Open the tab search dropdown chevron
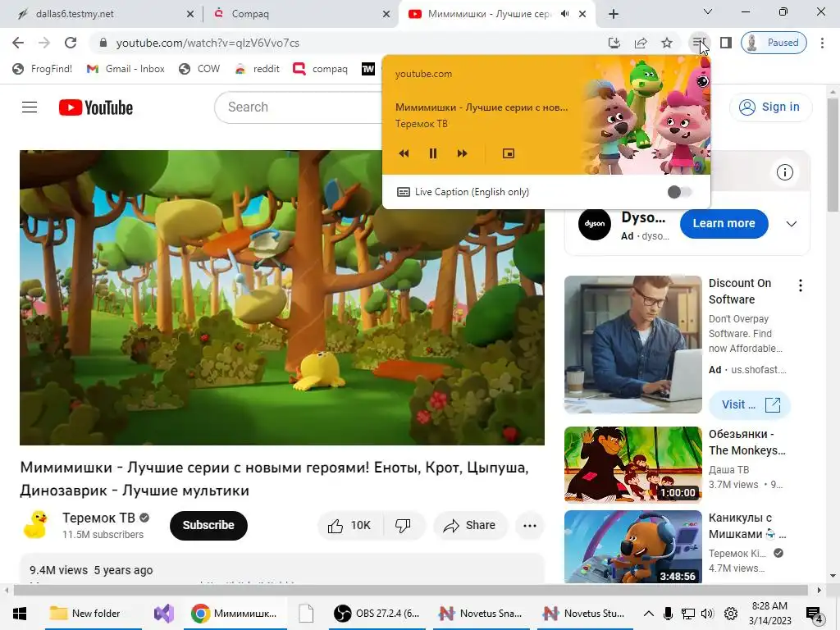840x630 pixels. pos(707,11)
